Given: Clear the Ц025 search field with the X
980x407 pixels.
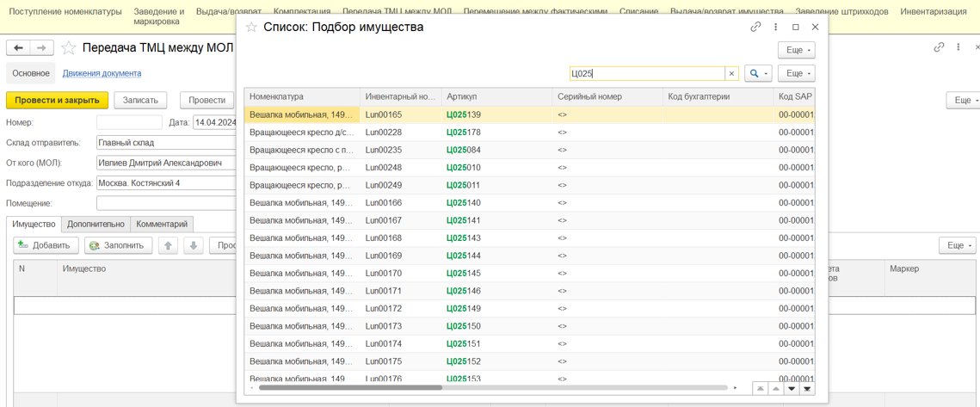Looking at the screenshot, I should (731, 73).
